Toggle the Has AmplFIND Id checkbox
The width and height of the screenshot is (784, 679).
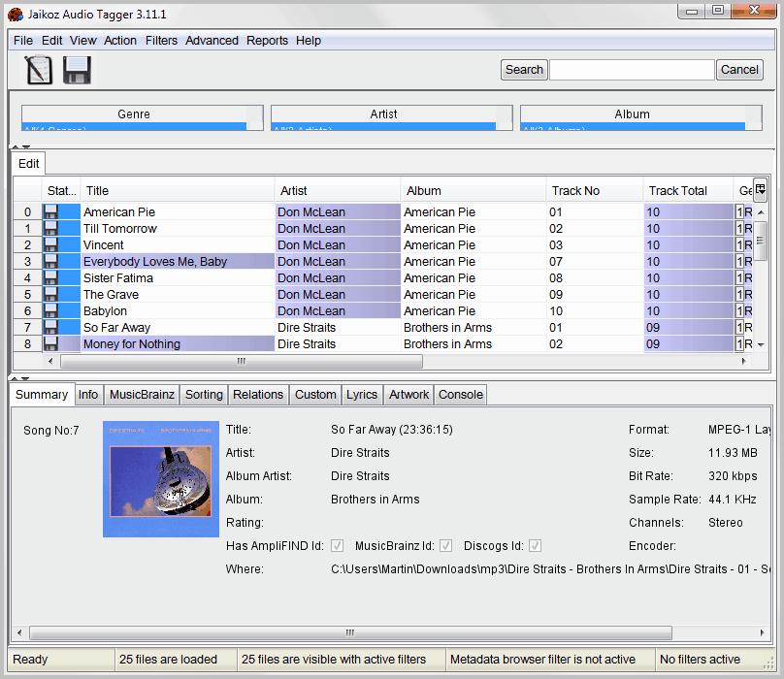[x=337, y=546]
